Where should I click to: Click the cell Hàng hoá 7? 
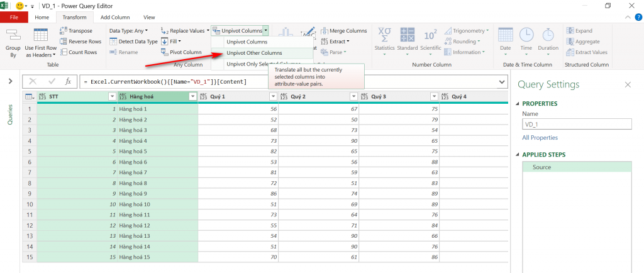158,172
